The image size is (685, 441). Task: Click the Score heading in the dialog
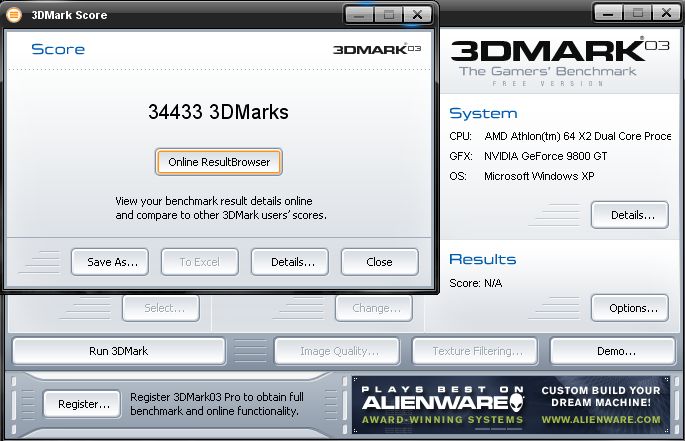(58, 49)
